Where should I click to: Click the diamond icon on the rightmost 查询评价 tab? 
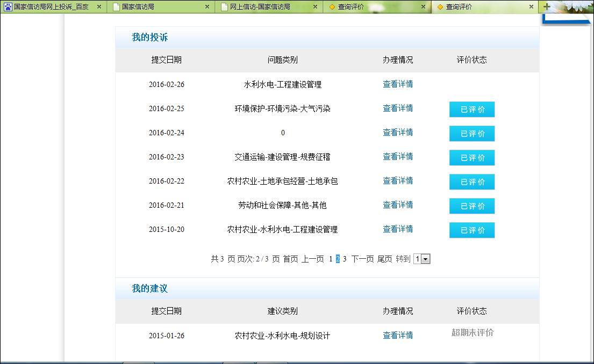click(441, 7)
